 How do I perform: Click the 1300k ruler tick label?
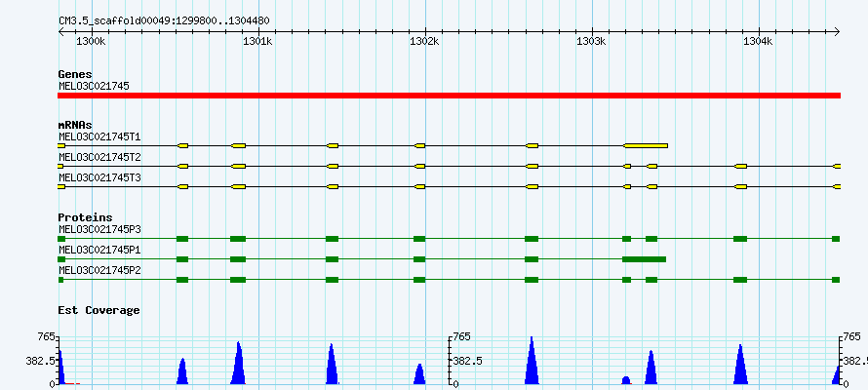pos(91,41)
